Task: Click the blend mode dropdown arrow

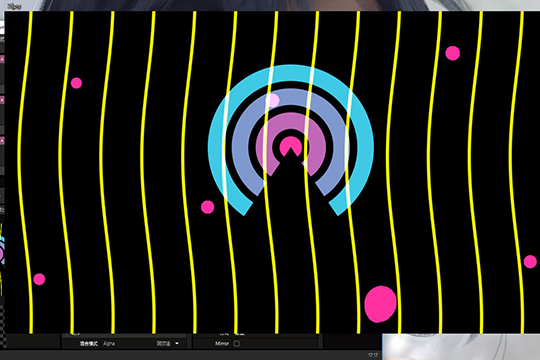Action: click(x=177, y=343)
